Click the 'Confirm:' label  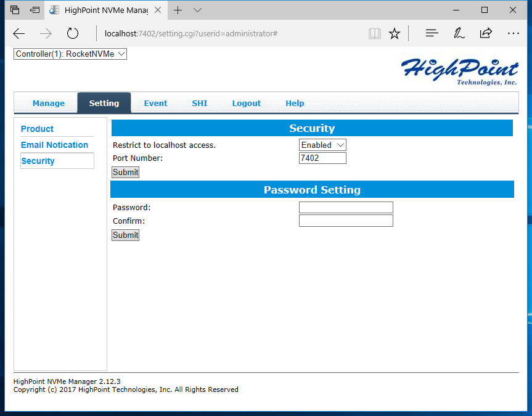(129, 221)
